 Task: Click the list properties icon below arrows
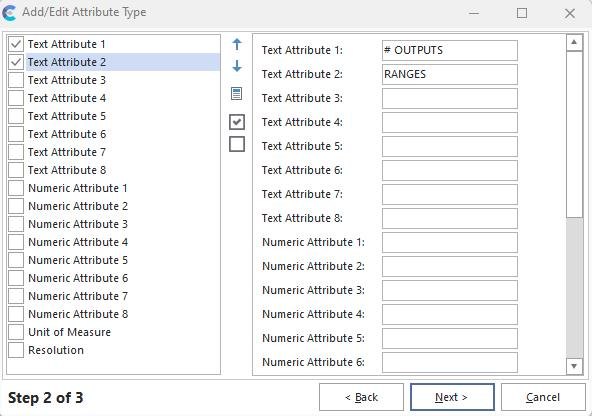237,93
